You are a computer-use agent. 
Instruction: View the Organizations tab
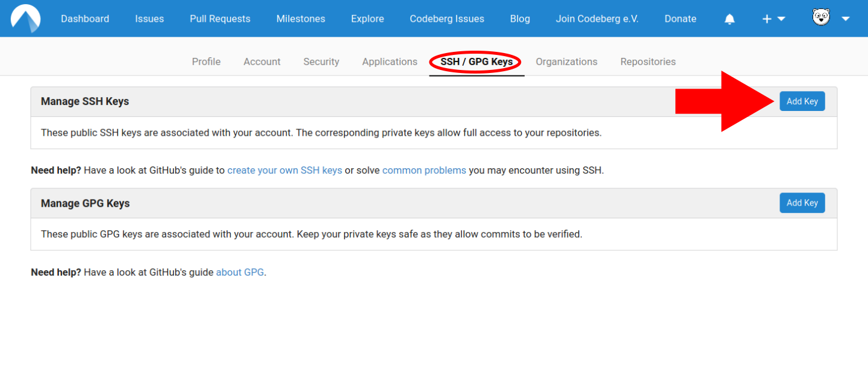(566, 62)
